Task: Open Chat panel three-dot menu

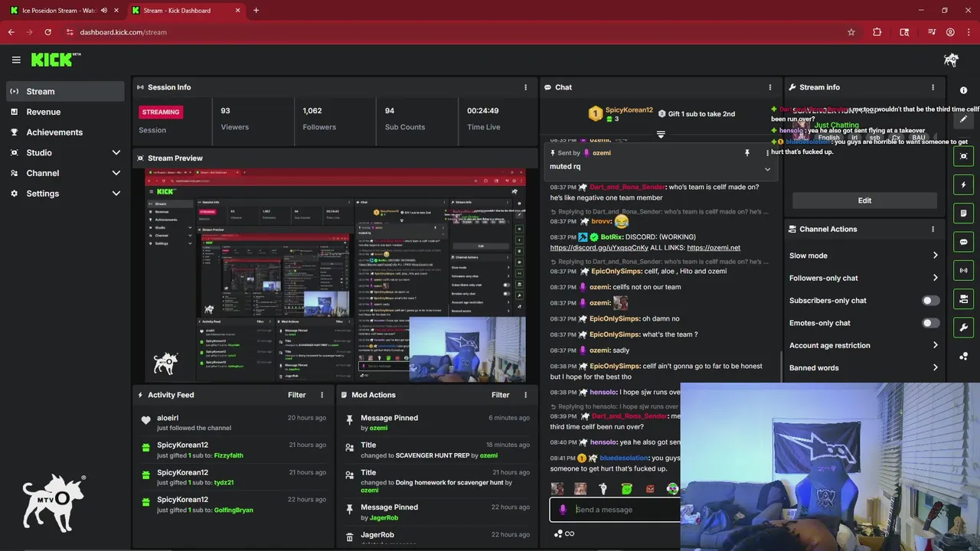Action: point(770,87)
